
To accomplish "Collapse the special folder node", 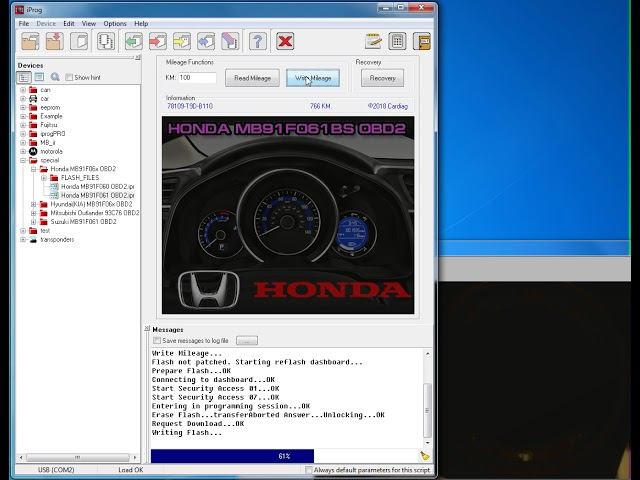I will [23, 160].
